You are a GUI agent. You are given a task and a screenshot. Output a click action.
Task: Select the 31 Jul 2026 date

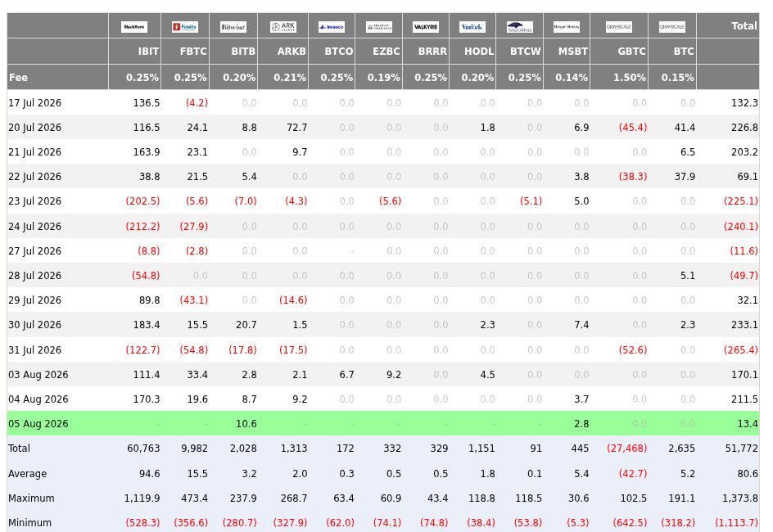(35, 350)
